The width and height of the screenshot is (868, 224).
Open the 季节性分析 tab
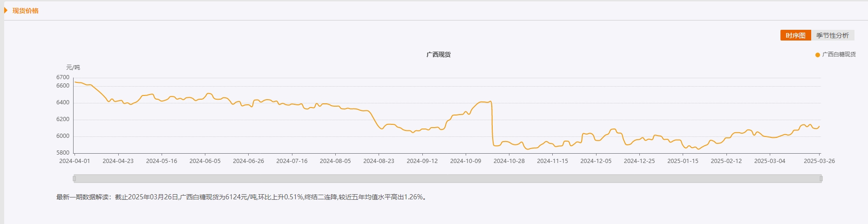[832, 35]
